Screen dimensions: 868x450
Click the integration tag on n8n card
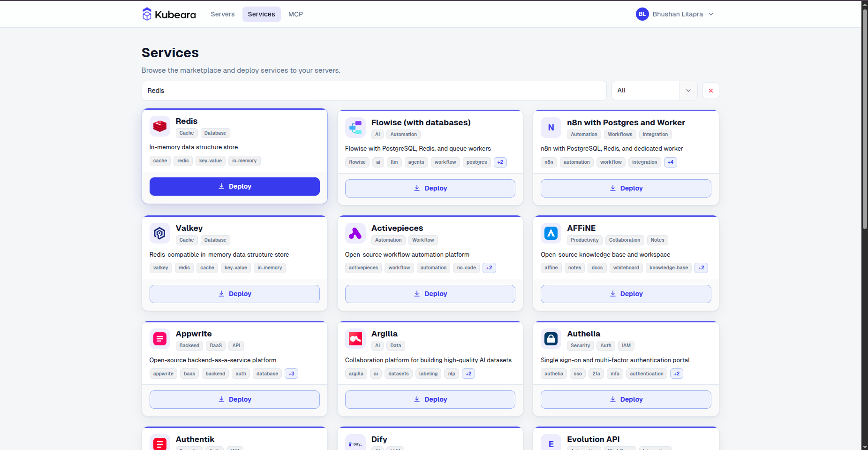(x=645, y=162)
